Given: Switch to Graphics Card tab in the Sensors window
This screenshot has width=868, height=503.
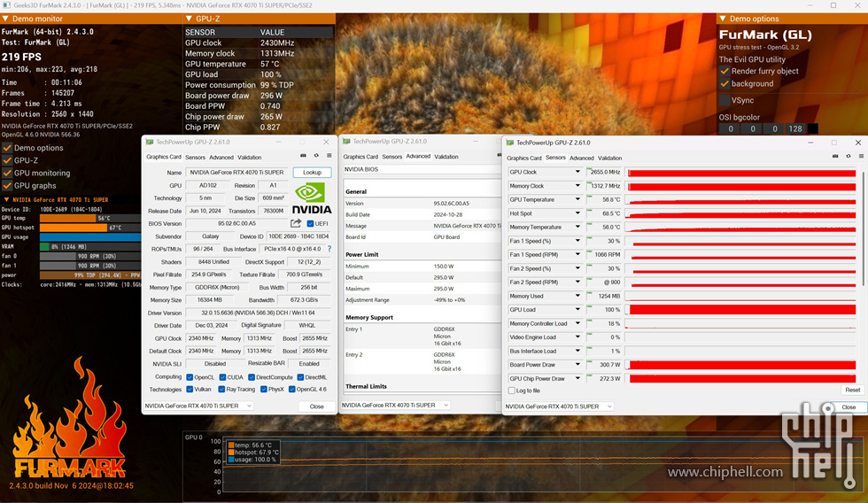Looking at the screenshot, I should pyautogui.click(x=523, y=158).
